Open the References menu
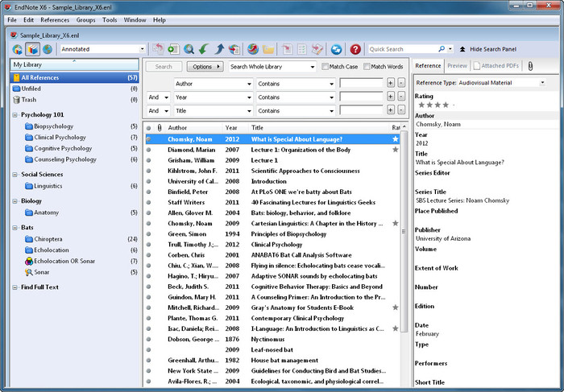The height and width of the screenshot is (392, 564). (55, 20)
